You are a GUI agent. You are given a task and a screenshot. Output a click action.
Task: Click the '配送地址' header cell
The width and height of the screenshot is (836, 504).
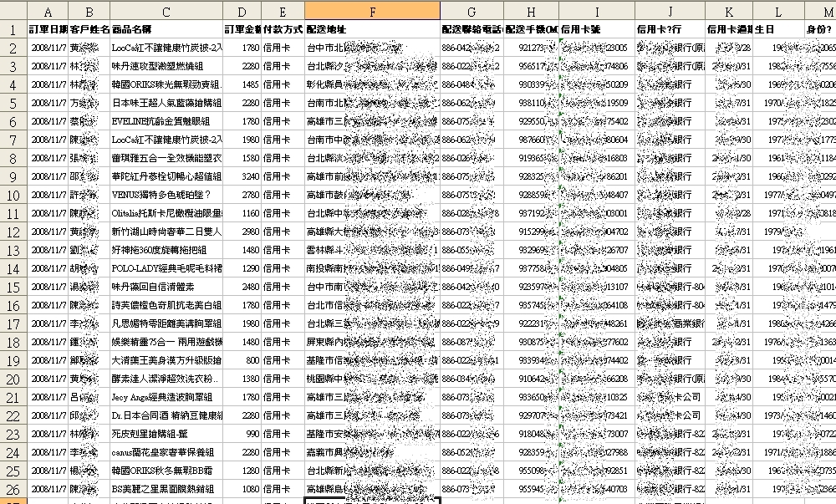[373, 29]
